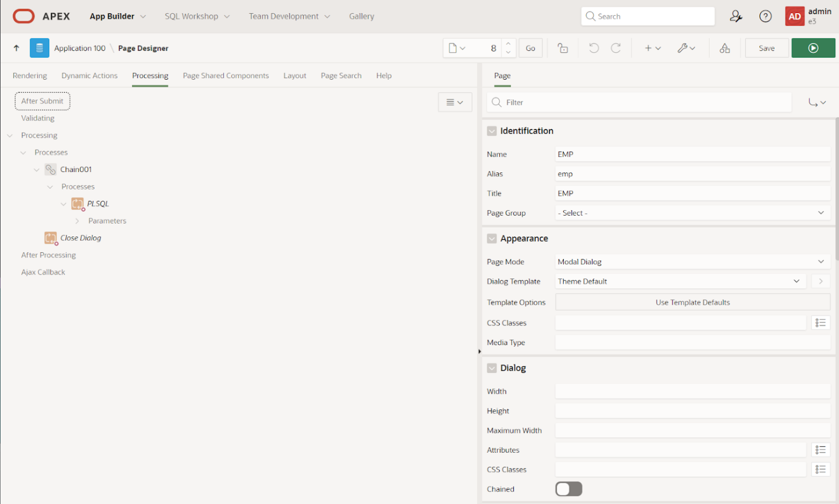Switch to the Rendering tab

(29, 75)
